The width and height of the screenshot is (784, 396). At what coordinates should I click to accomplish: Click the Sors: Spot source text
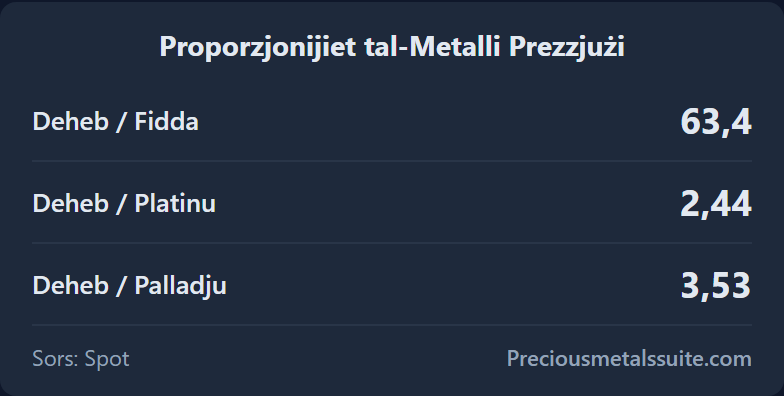pos(81,359)
